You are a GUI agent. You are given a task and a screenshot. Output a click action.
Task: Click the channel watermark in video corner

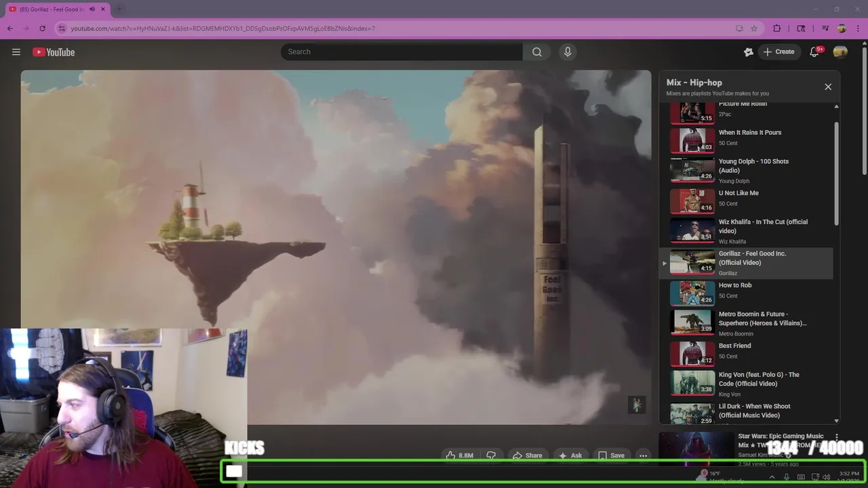point(636,405)
